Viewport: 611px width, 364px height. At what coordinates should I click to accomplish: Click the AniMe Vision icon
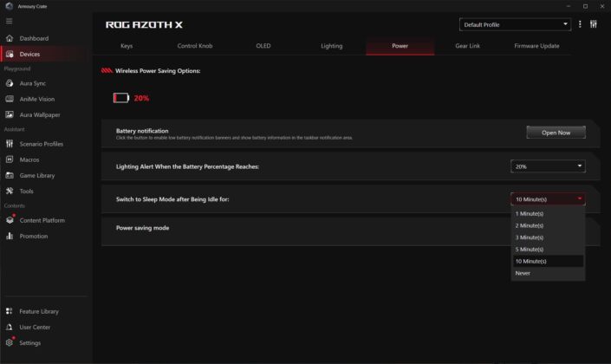coord(10,99)
